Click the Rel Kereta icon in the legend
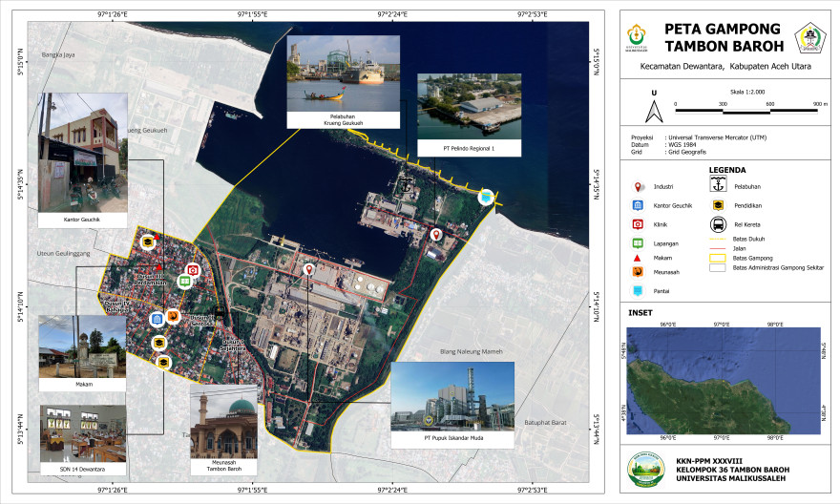The width and height of the screenshot is (840, 504). [718, 224]
